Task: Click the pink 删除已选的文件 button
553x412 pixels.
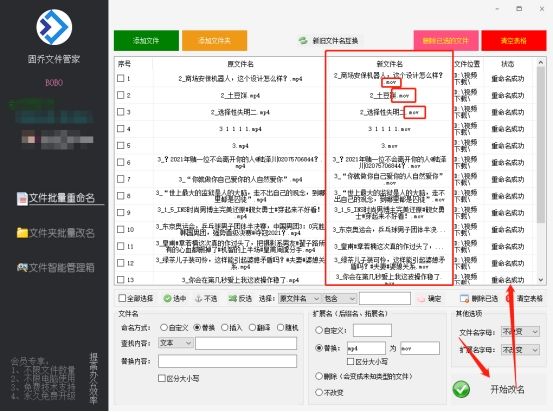Action: [x=446, y=41]
